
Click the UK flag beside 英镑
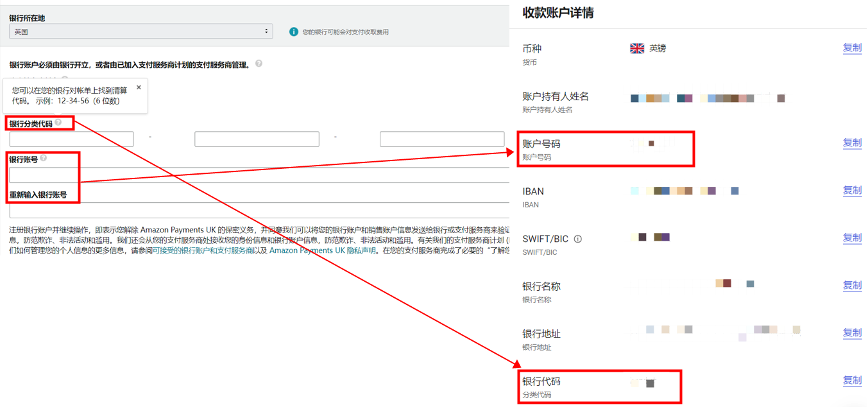point(636,48)
